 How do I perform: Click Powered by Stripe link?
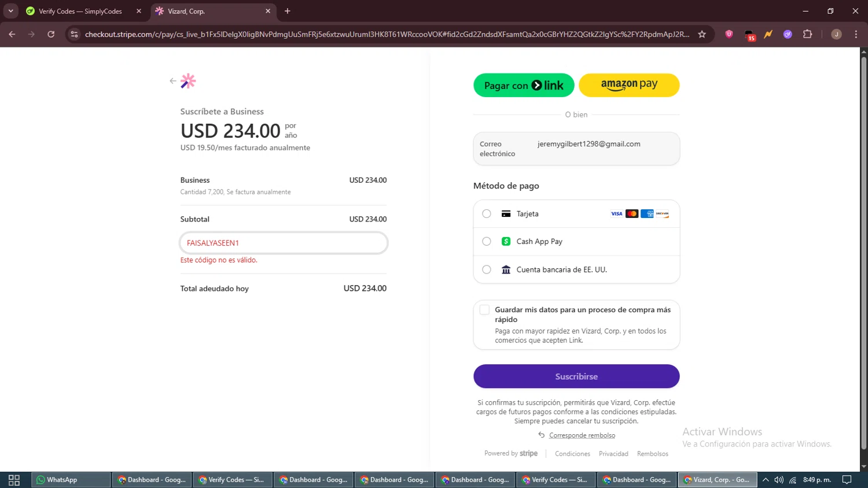click(x=511, y=453)
